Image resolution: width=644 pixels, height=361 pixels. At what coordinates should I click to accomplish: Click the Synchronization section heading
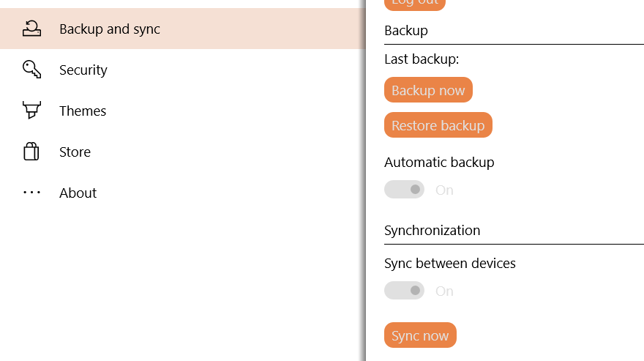coord(433,231)
